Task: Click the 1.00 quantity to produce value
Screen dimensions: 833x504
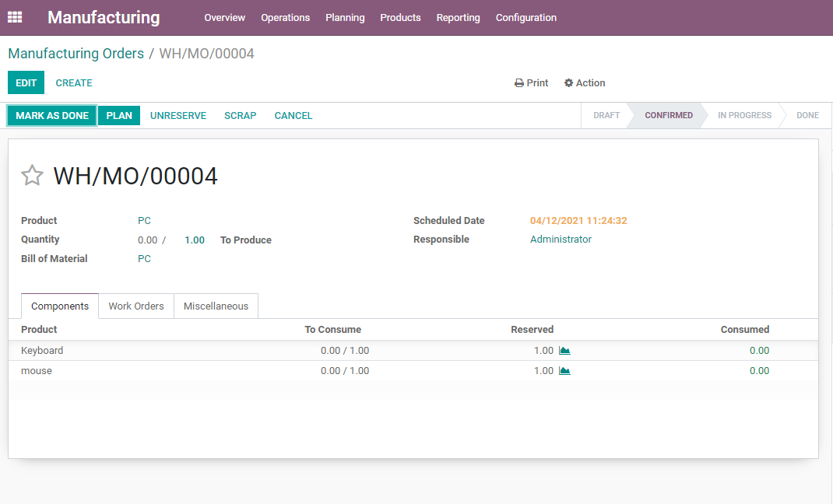Action: 195,240
